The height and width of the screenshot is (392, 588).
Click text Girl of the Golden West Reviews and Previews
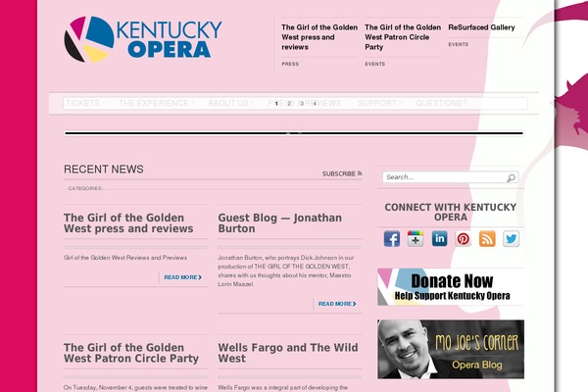(125, 258)
